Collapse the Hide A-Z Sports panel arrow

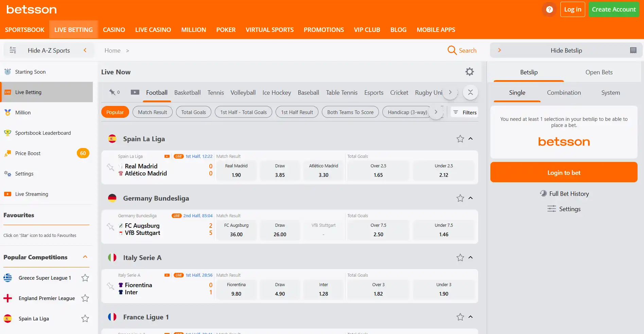[85, 50]
